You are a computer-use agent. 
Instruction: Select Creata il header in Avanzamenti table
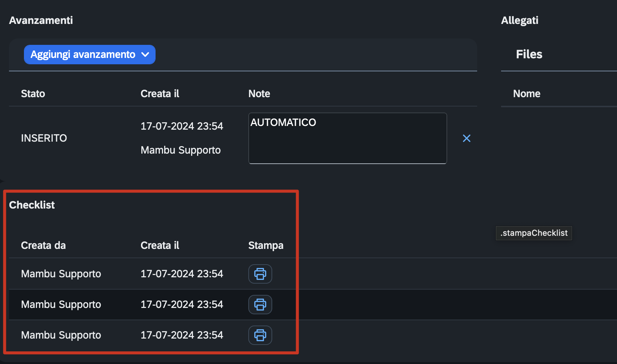tap(160, 93)
